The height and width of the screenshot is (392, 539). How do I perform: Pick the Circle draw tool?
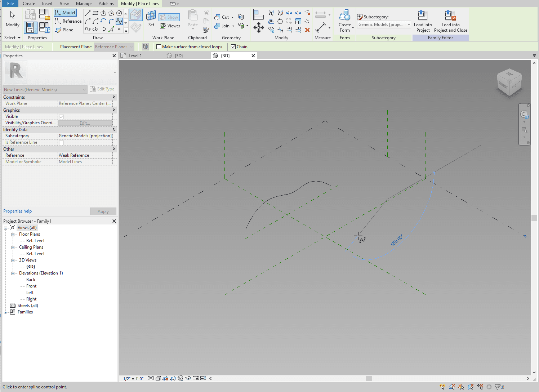[119, 13]
